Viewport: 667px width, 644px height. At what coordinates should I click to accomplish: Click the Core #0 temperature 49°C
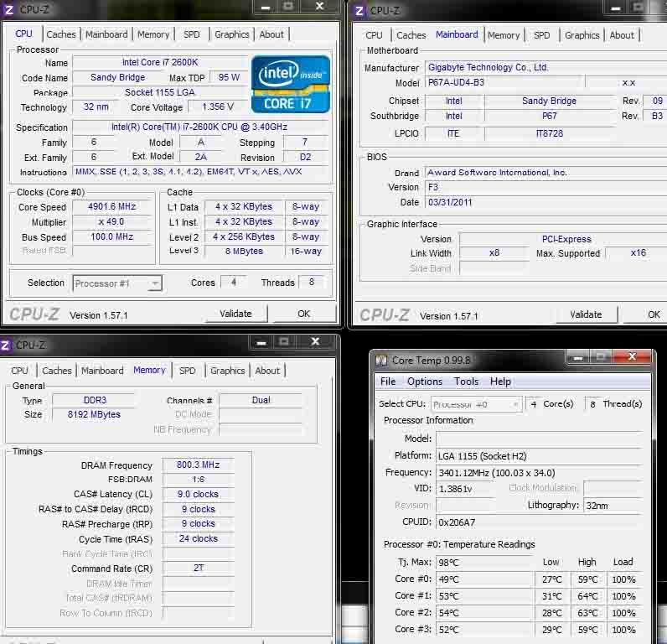coord(485,579)
